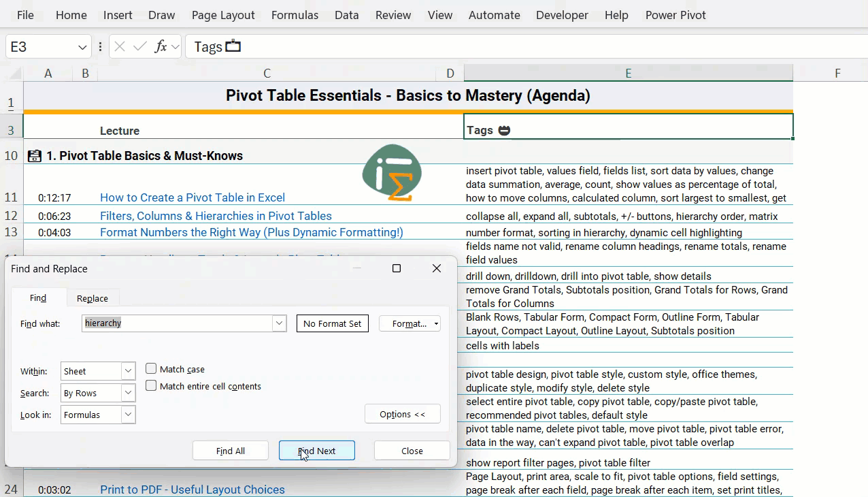868x497 pixels.
Task: Click the No Format Set preview box
Action: coord(333,323)
